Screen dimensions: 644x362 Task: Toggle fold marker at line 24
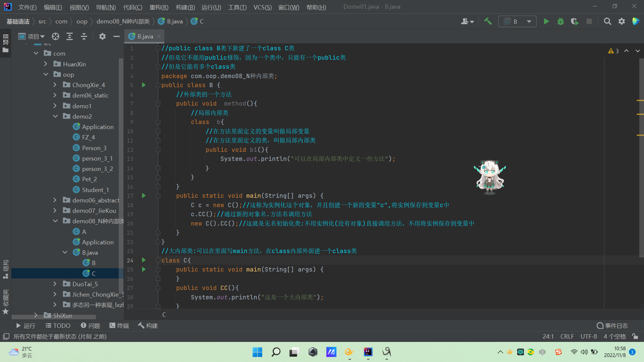coord(158,260)
